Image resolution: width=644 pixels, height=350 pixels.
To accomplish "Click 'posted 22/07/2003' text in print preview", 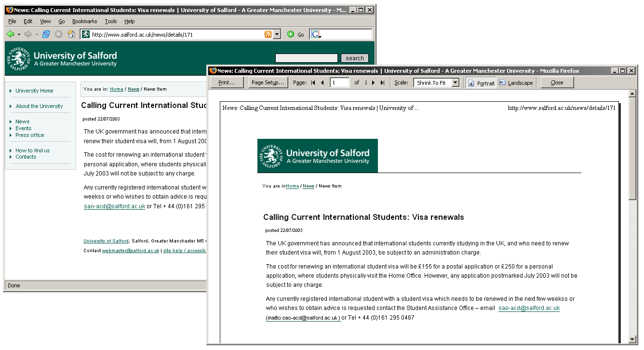I will [x=284, y=230].
